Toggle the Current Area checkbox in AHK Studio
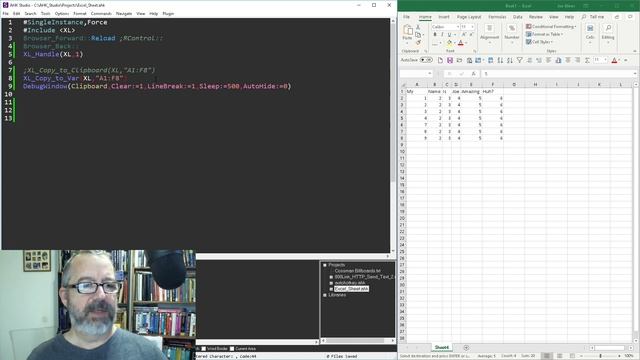 232,349
